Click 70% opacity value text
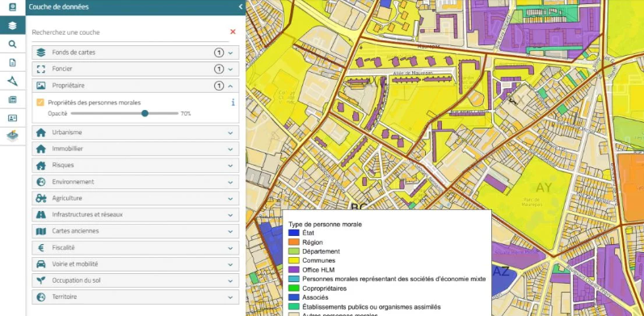644x316 pixels. coord(186,113)
